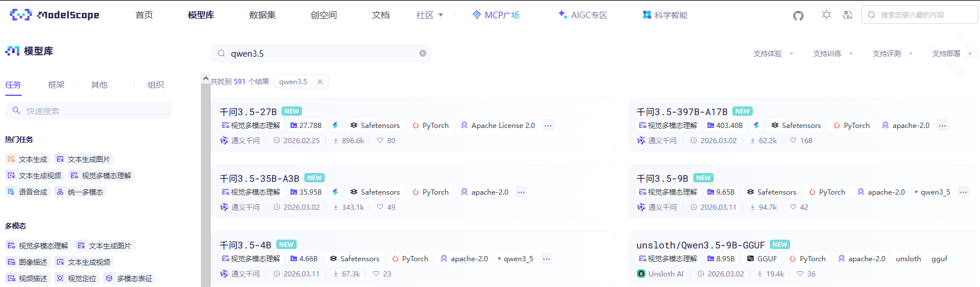This screenshot has width=980, height=287.
Task: Open the ModelScope logo home link
Action: coord(54,15)
